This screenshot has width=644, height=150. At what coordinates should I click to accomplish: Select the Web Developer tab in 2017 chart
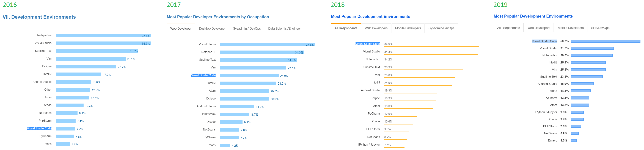pos(181,29)
